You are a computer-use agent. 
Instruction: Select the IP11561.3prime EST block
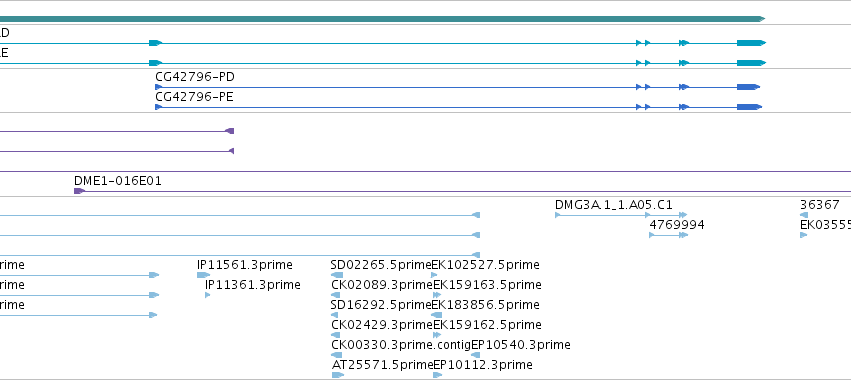pyautogui.click(x=204, y=275)
